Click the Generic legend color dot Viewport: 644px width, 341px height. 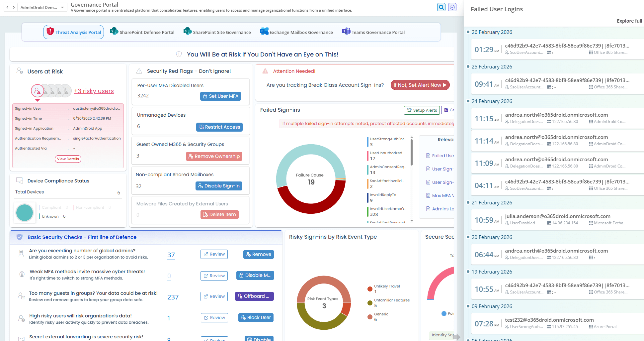(x=369, y=317)
